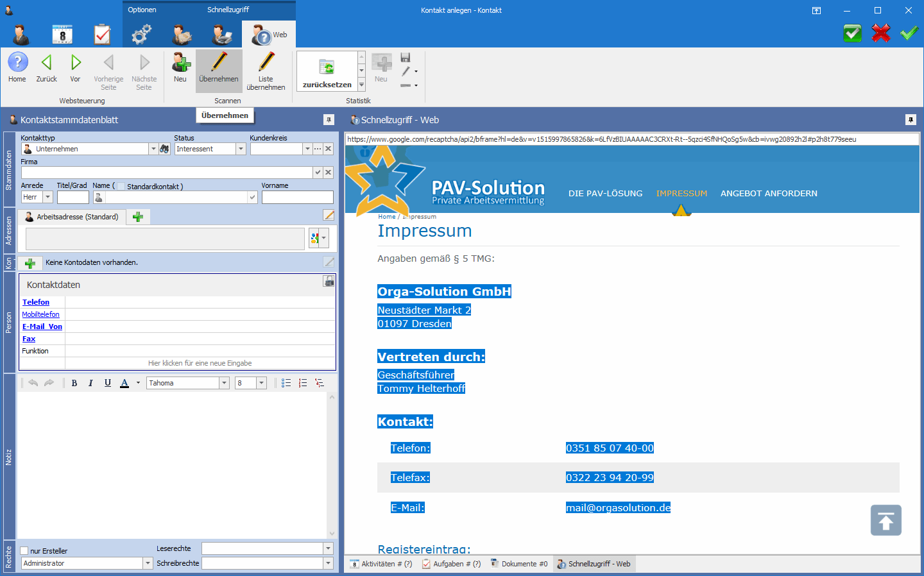
Task: Go back with the Zurück arrow
Action: (46, 67)
